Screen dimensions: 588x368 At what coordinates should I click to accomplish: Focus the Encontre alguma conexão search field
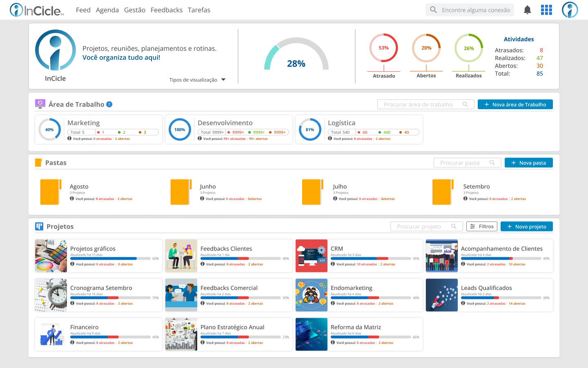[x=470, y=10]
